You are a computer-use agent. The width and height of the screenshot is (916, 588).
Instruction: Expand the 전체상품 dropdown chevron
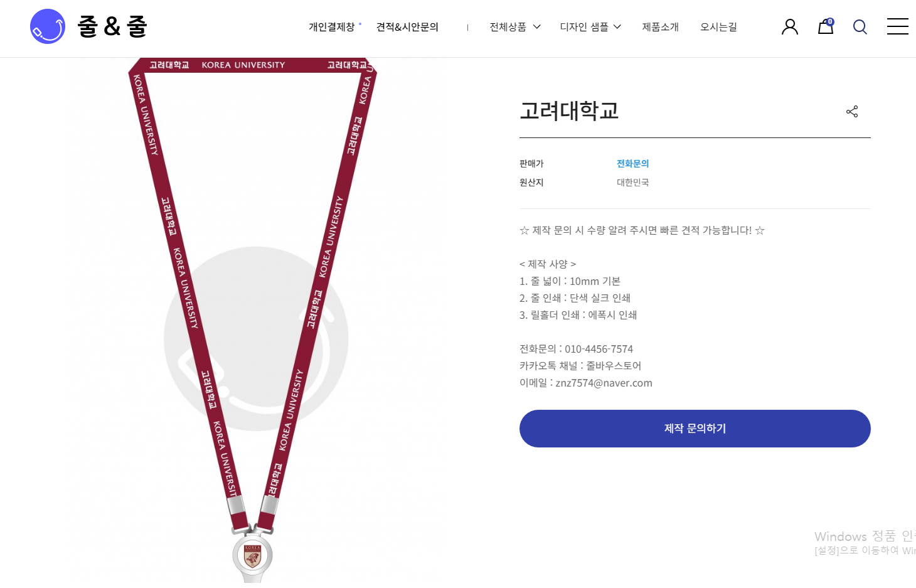point(537,27)
